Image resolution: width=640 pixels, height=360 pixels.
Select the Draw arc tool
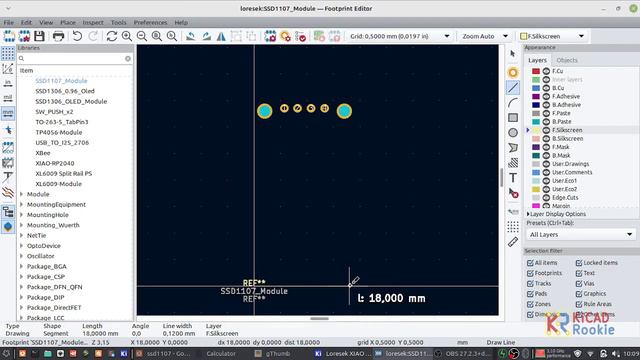(513, 102)
